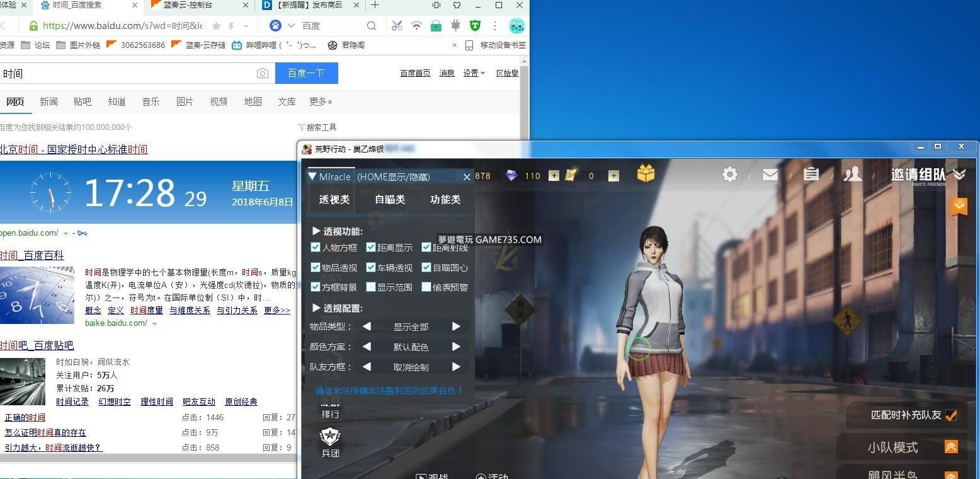The image size is (980, 479).
Task: Close the Miracle overlay panel
Action: (x=467, y=177)
